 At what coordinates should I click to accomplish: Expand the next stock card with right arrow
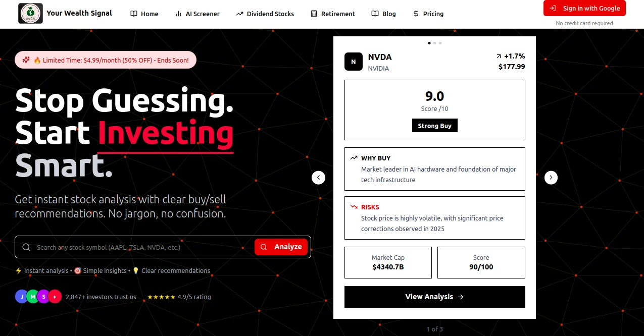tap(551, 177)
